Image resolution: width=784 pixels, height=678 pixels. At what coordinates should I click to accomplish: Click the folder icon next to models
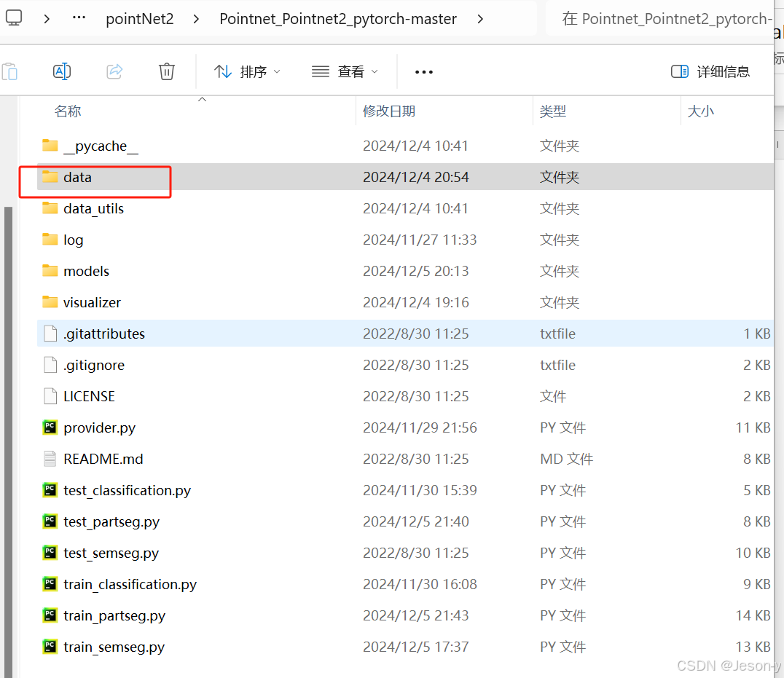click(50, 271)
